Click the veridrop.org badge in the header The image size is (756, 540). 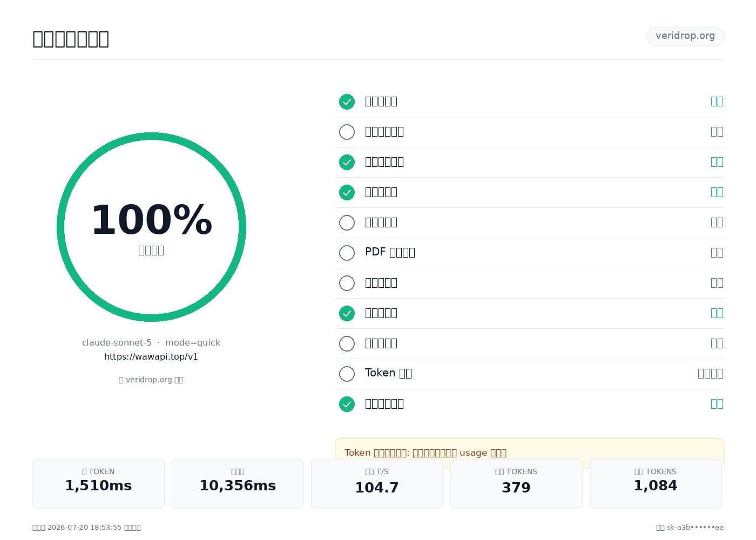tap(685, 36)
